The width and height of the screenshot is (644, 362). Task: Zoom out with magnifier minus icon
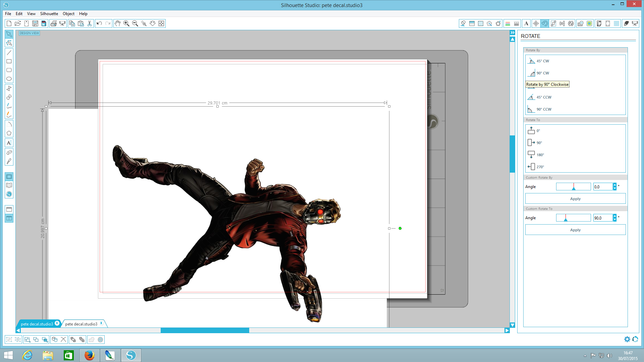point(135,23)
